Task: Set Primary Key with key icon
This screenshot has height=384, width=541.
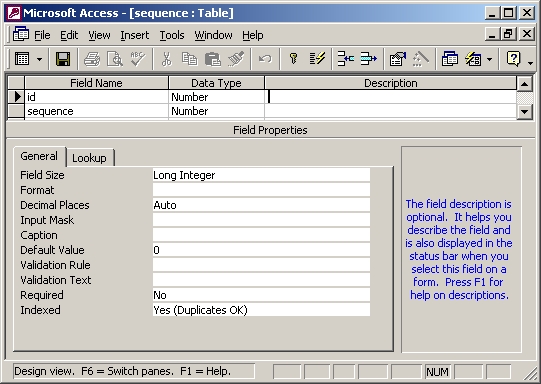Action: click(294, 59)
